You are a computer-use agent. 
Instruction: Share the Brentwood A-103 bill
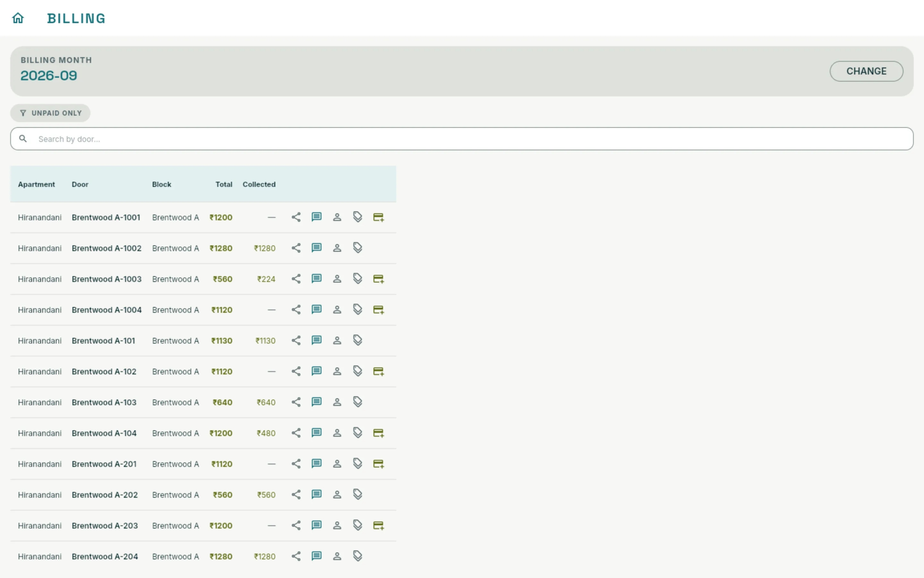tap(296, 402)
